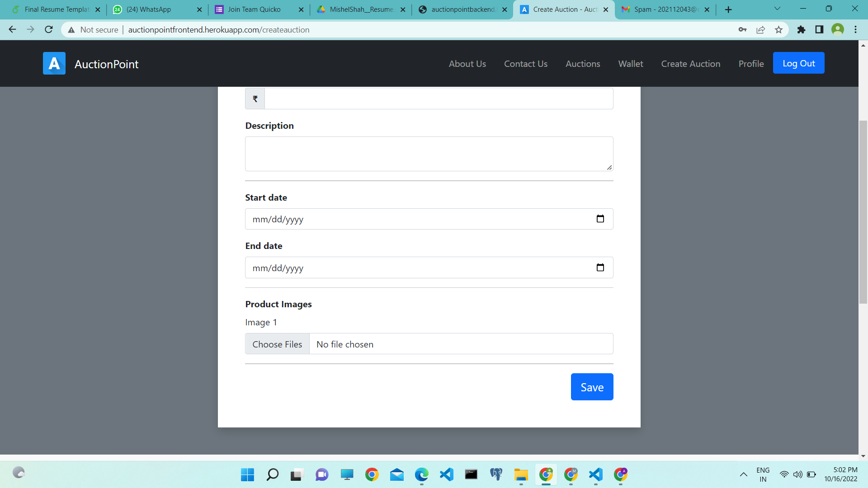
Task: Switch to the WhatsApp tab
Action: click(x=149, y=9)
